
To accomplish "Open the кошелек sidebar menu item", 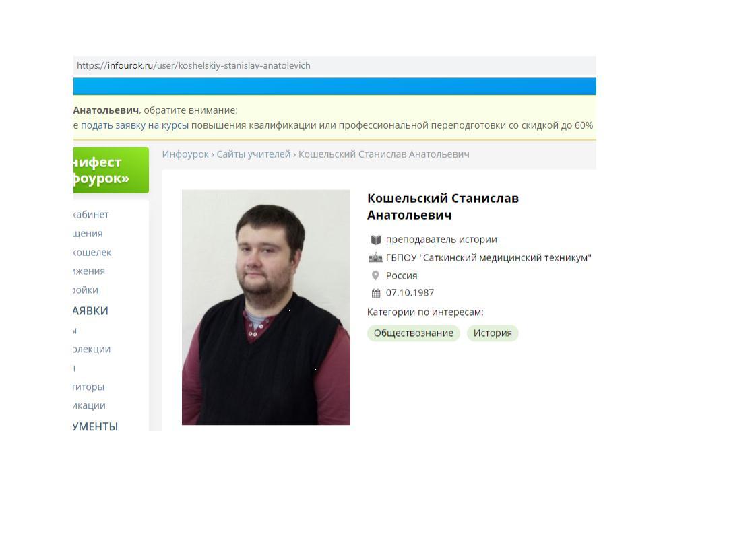I will (x=92, y=252).
